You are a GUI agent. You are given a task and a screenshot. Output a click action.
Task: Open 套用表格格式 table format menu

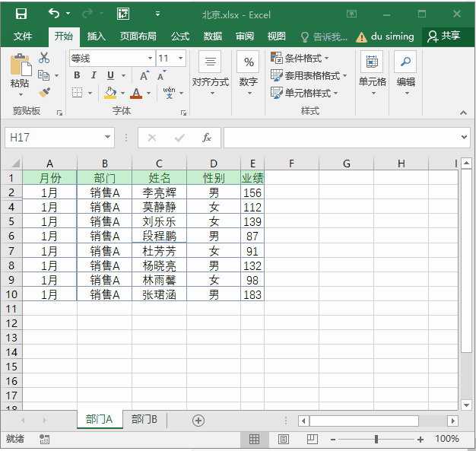click(309, 75)
